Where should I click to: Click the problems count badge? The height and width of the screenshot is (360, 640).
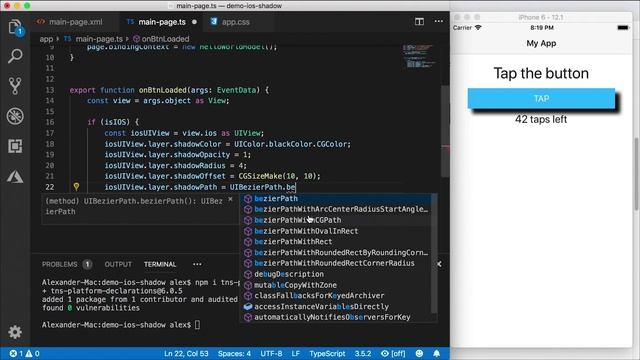click(87, 264)
